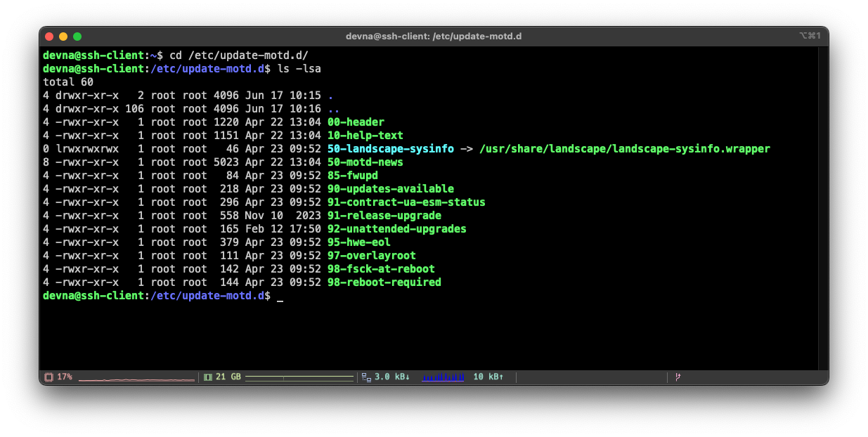Click the lrwxrwxrwx permissions string
Image resolution: width=868 pixels, height=437 pixels.
87,149
